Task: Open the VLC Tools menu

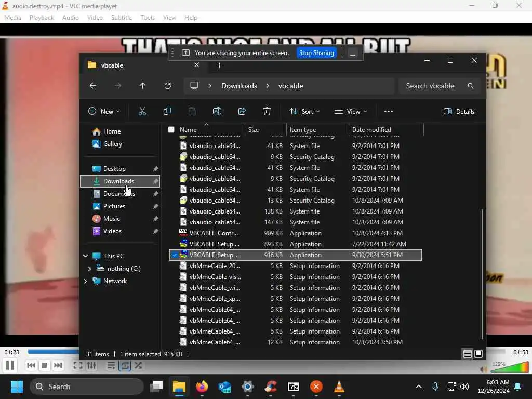Action: [x=148, y=17]
